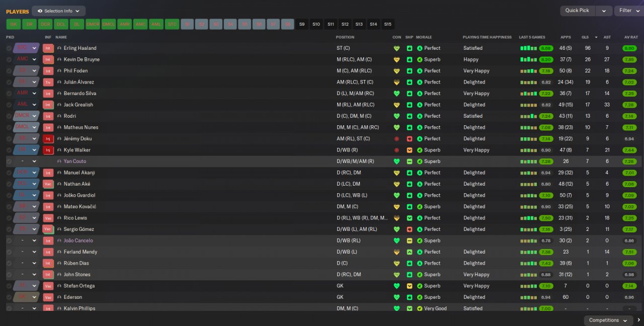Click Yan Couto's match sharpness icon
Viewport: 644px width, 326px height.
tap(410, 161)
